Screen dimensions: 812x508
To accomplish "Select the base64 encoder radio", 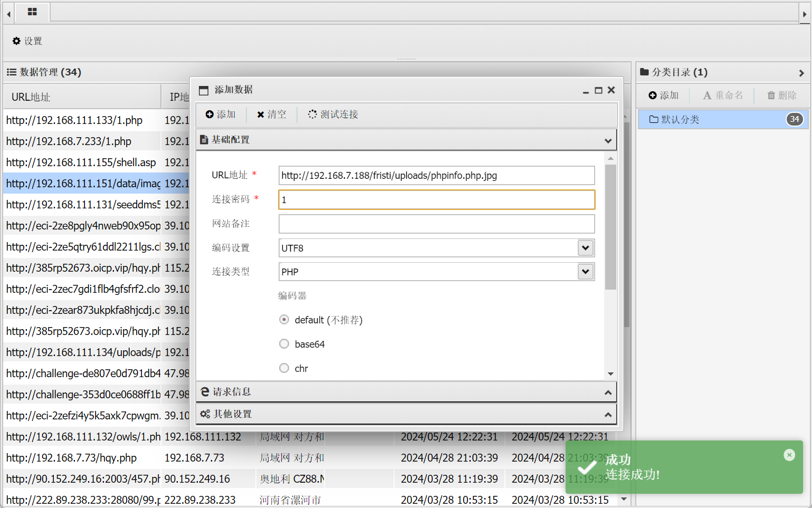I will pos(284,344).
